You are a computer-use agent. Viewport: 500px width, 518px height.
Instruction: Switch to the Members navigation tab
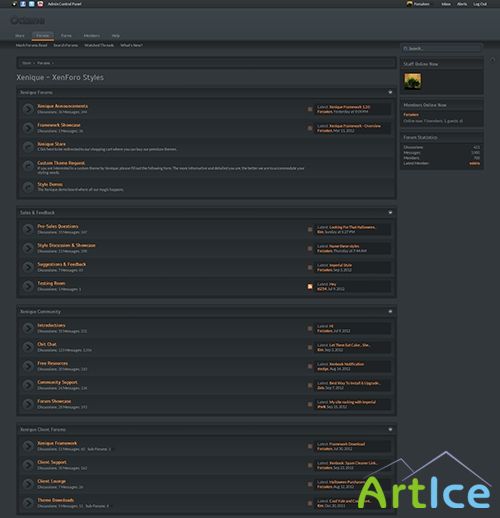point(92,36)
